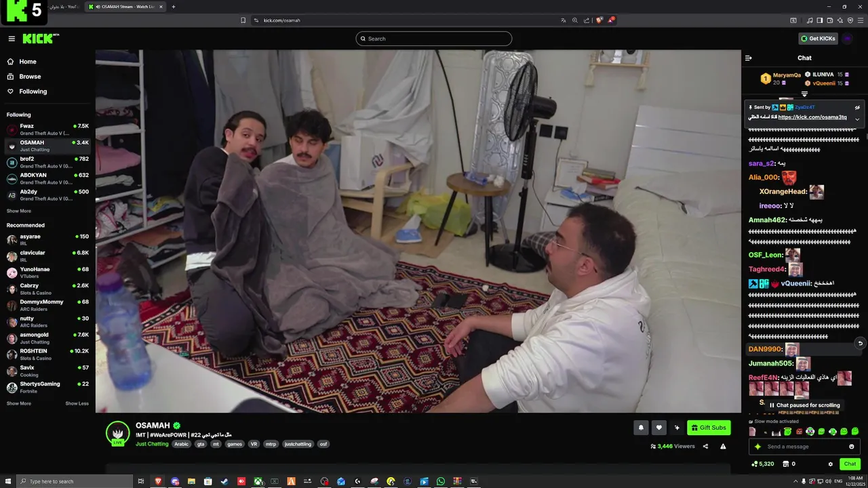Open brof2 channel in Following list

(x=47, y=162)
